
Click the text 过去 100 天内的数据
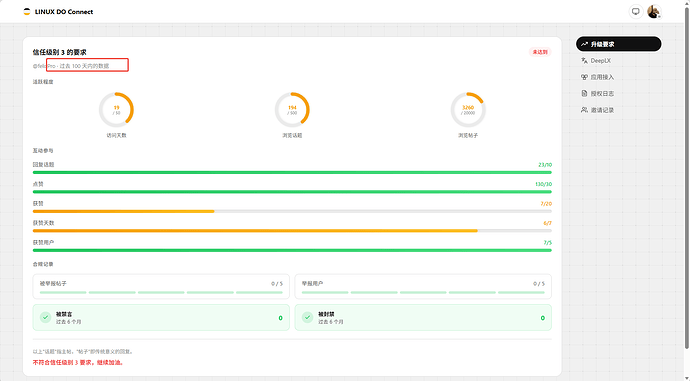click(84, 66)
